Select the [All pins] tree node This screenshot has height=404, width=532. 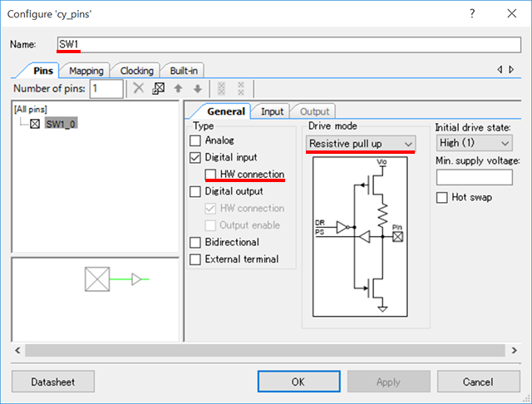tap(31, 109)
